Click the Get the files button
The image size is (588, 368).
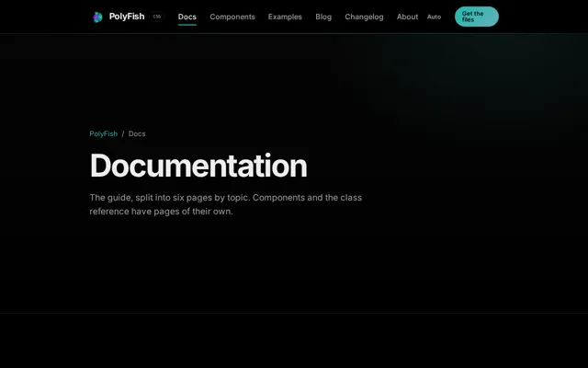pos(477,17)
